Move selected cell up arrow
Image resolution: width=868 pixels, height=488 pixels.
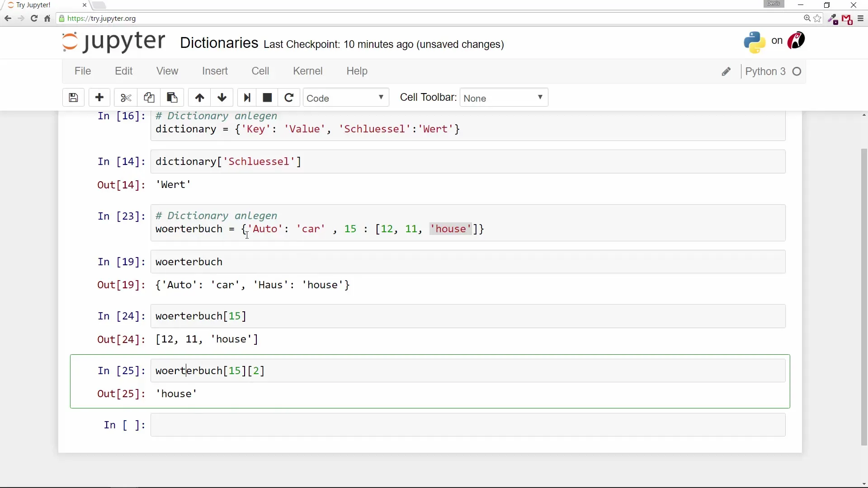[x=199, y=98]
